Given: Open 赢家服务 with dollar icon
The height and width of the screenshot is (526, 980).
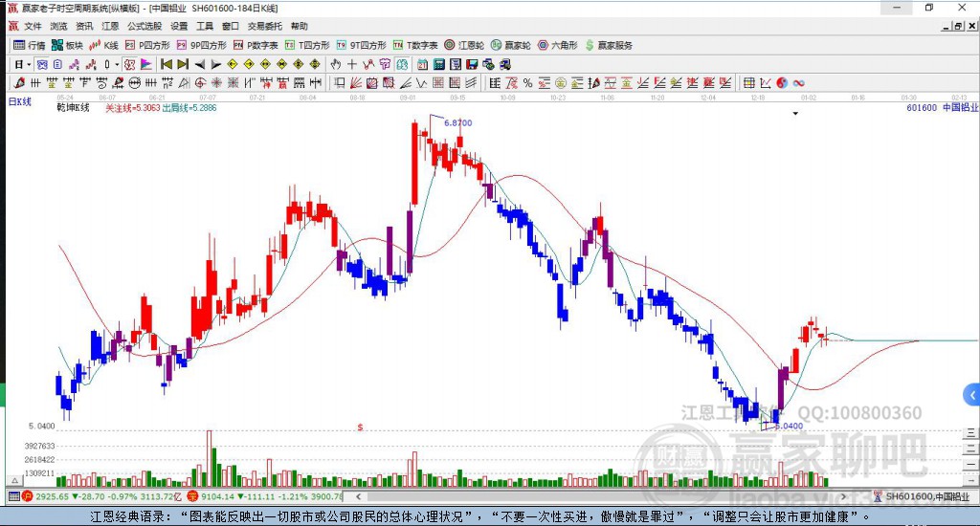Looking at the screenshot, I should [x=609, y=45].
